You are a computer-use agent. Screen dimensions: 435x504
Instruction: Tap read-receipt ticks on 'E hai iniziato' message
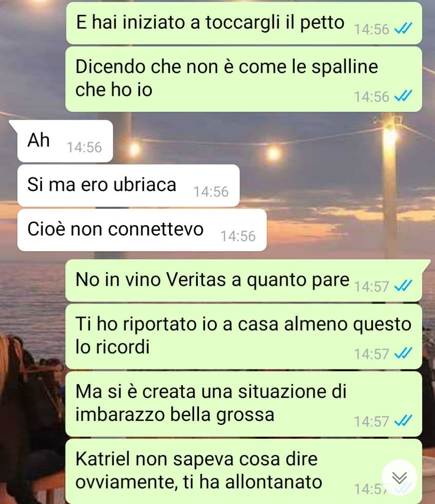click(402, 29)
